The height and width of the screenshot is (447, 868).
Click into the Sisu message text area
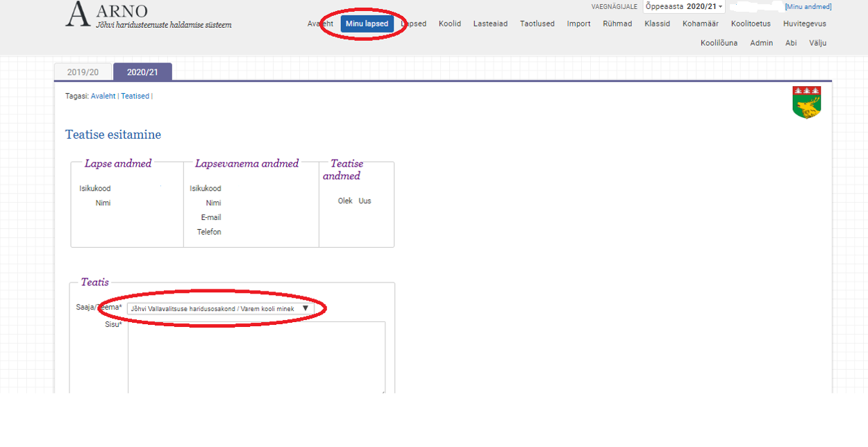pos(256,357)
